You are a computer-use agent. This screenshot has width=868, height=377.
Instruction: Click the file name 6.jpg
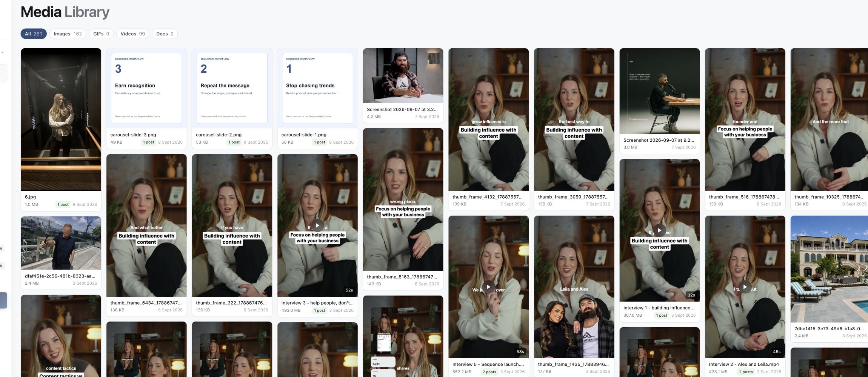point(31,197)
